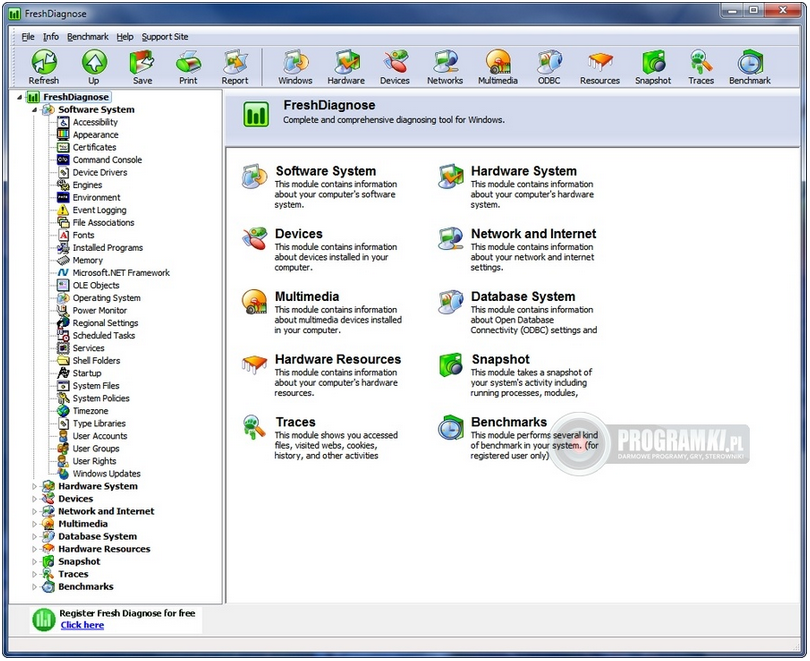Click the Hardware System icon in main panel
Viewport: 810px width, 661px height.
450,176
